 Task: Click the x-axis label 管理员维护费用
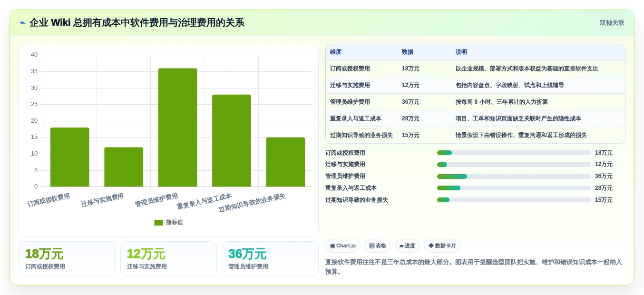(x=156, y=200)
